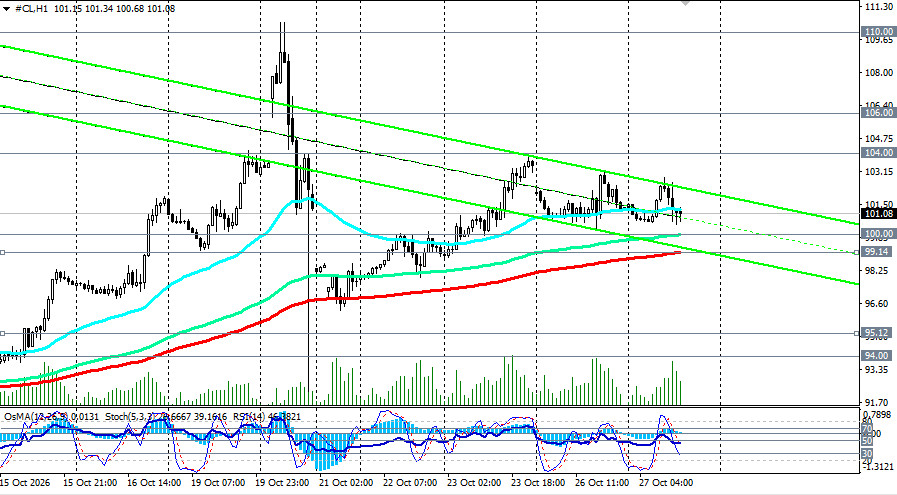Click the 19 Oct 23:00 time label
The image size is (897, 495).
283,483
